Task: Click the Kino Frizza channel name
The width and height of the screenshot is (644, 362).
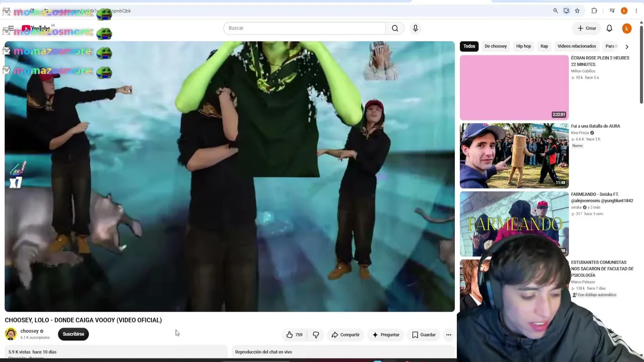Action: [580, 133]
